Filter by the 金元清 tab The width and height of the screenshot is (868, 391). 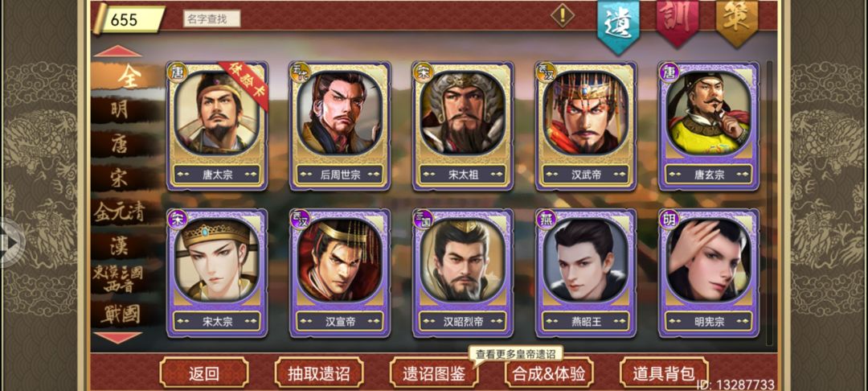(120, 211)
